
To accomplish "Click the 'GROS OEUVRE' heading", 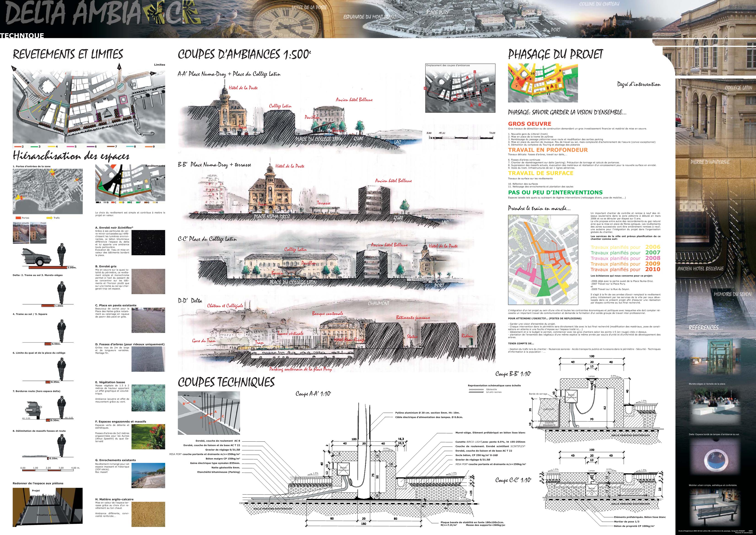I will (x=530, y=124).
